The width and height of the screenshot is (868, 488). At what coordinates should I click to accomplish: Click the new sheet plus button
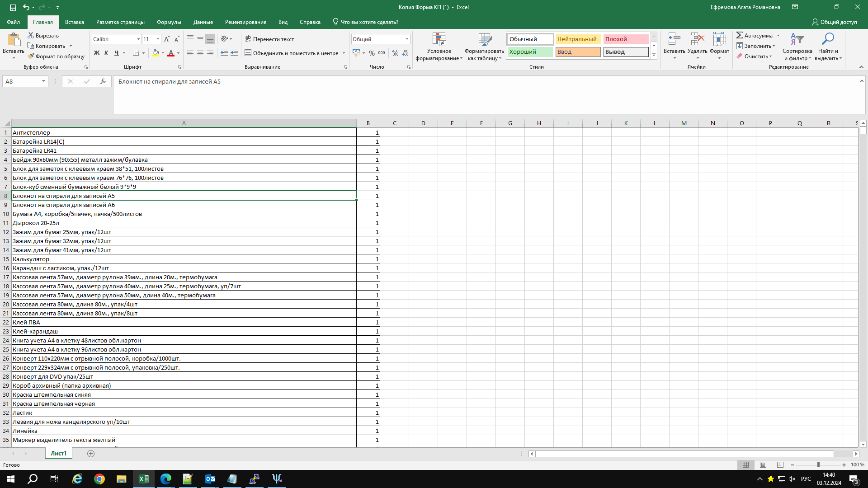[91, 454]
